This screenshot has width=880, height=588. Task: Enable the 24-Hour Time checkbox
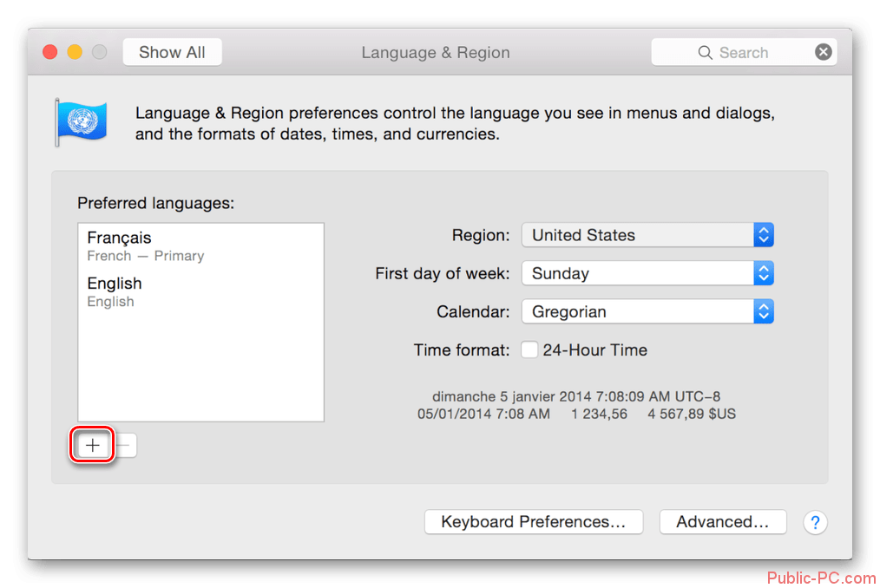coord(529,350)
